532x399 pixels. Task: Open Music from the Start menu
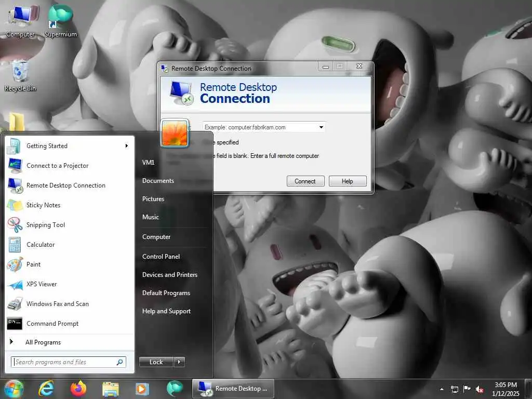tap(150, 217)
